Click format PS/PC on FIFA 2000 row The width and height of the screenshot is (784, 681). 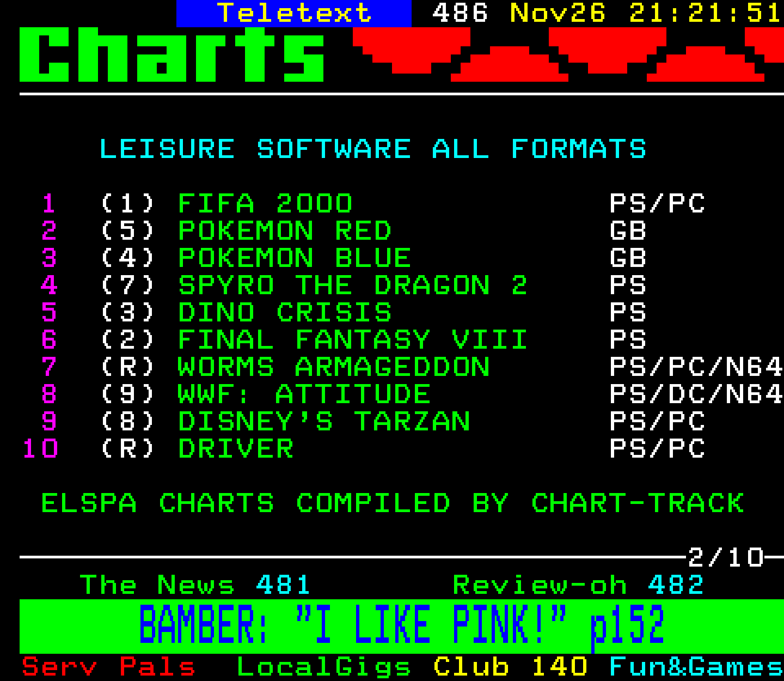pos(657,204)
